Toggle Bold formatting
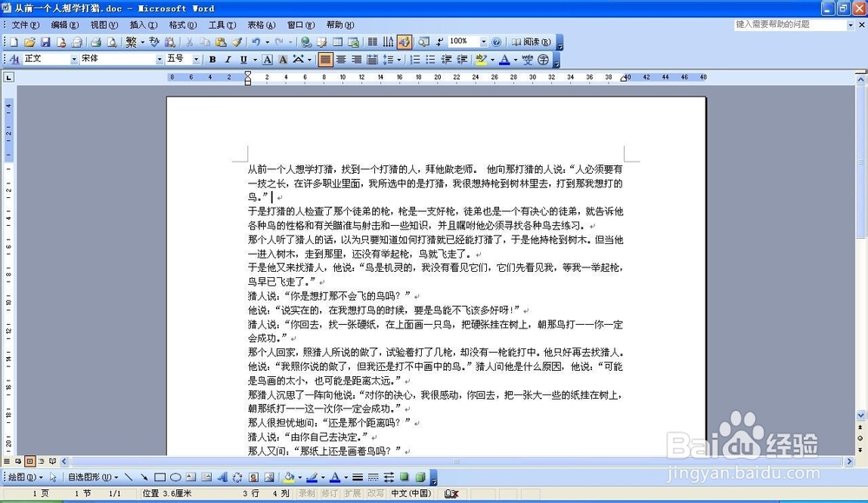Screen dimensions: 868x503 pos(212,59)
